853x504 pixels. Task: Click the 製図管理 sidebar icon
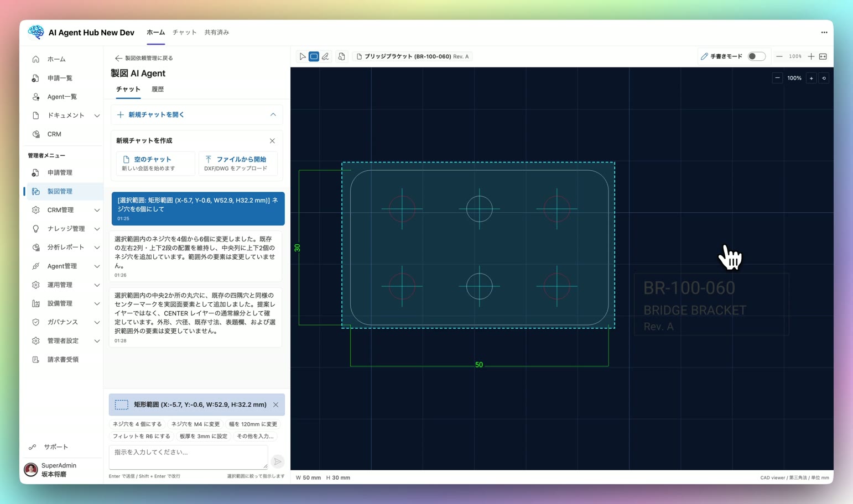36,191
